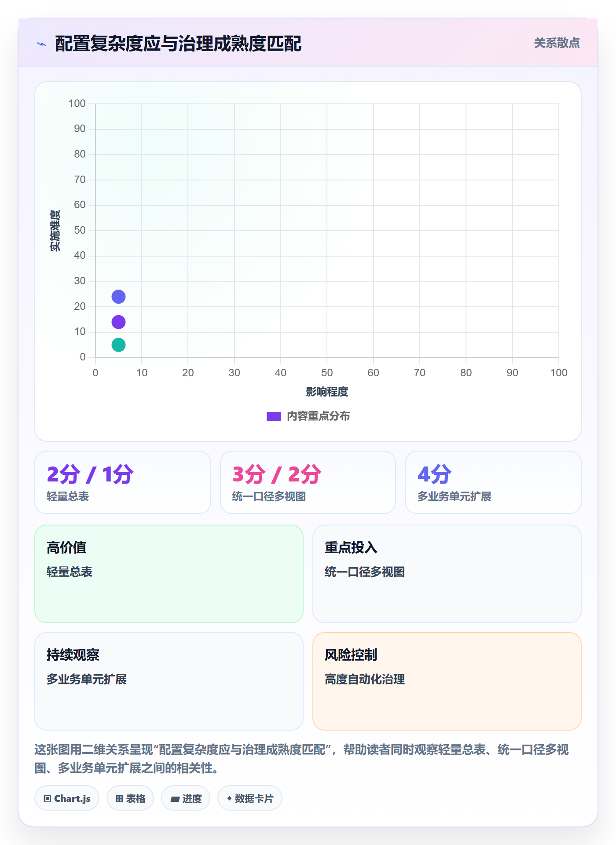Click the 实施难度 y-axis title
Screen dimensions: 616x845
(55, 231)
